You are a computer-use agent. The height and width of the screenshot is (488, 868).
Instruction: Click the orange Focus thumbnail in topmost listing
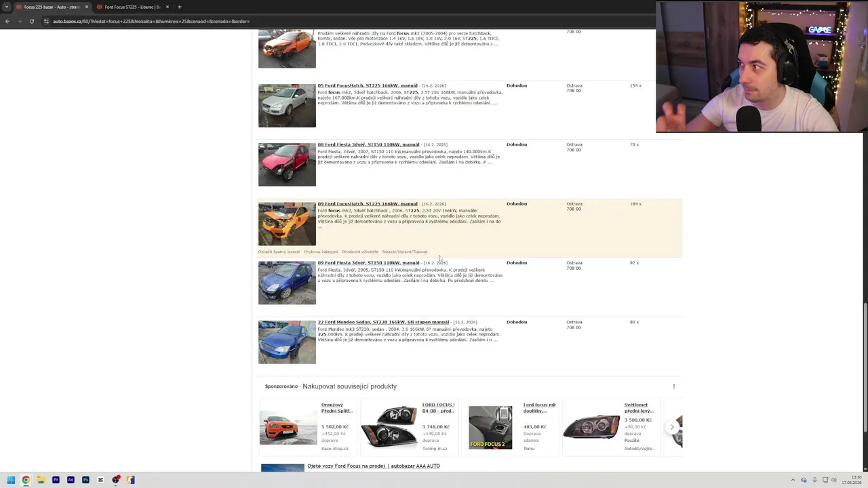click(x=287, y=49)
